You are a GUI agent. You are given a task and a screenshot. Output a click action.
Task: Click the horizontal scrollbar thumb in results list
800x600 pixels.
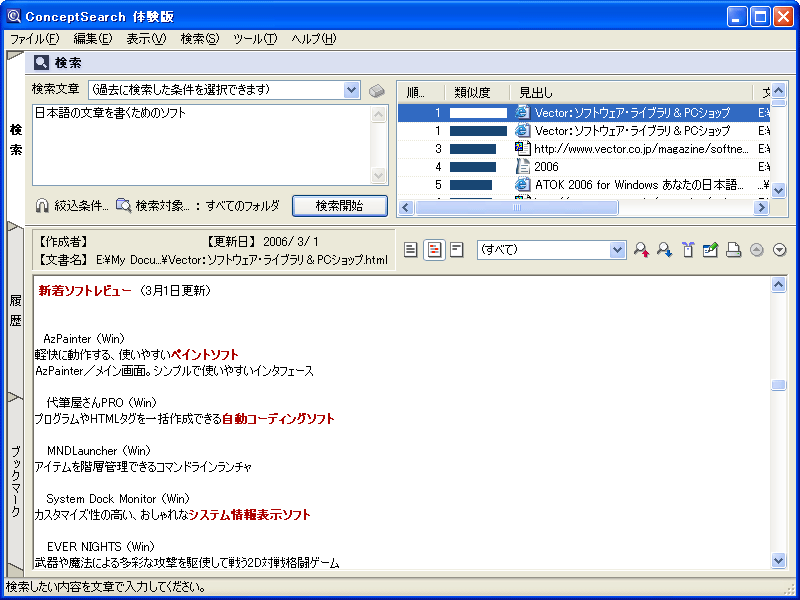tap(516, 208)
